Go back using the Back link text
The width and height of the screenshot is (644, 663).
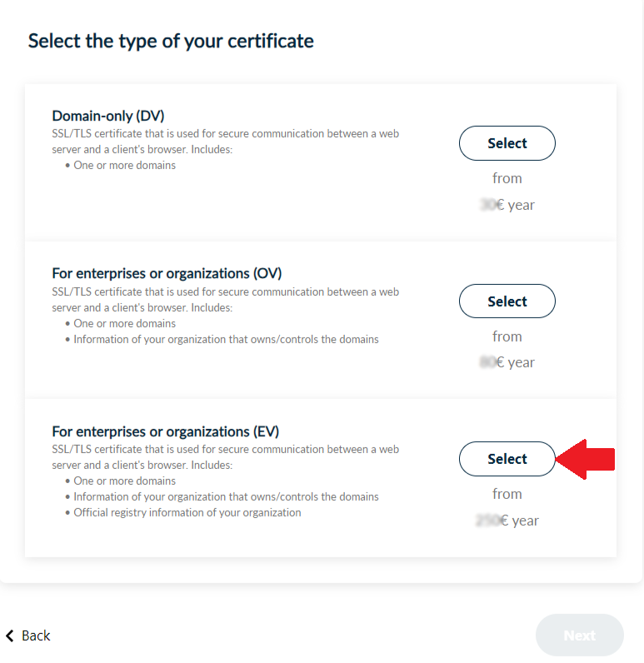coord(36,636)
